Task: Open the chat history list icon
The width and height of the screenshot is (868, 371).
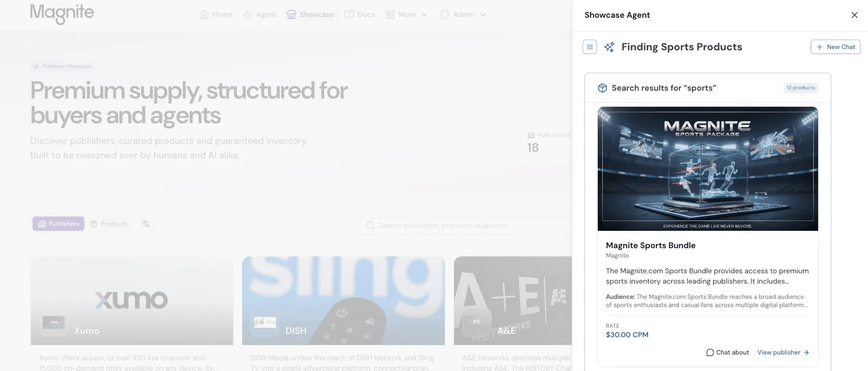Action: tap(590, 47)
